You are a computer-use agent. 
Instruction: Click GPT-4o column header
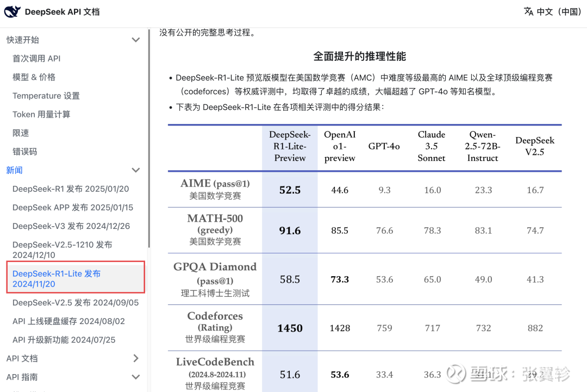(384, 146)
